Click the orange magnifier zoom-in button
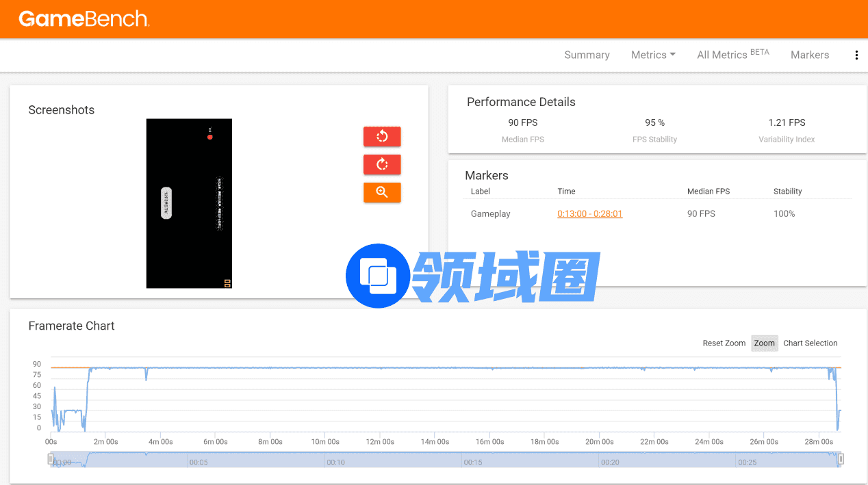This screenshot has width=868, height=485. 382,192
